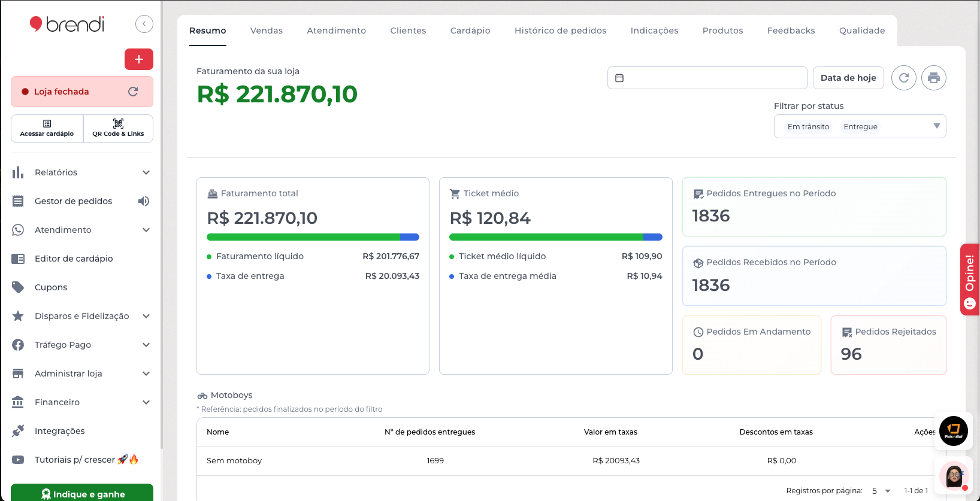
Task: Expand the Administrar loja chevron
Action: point(146,374)
